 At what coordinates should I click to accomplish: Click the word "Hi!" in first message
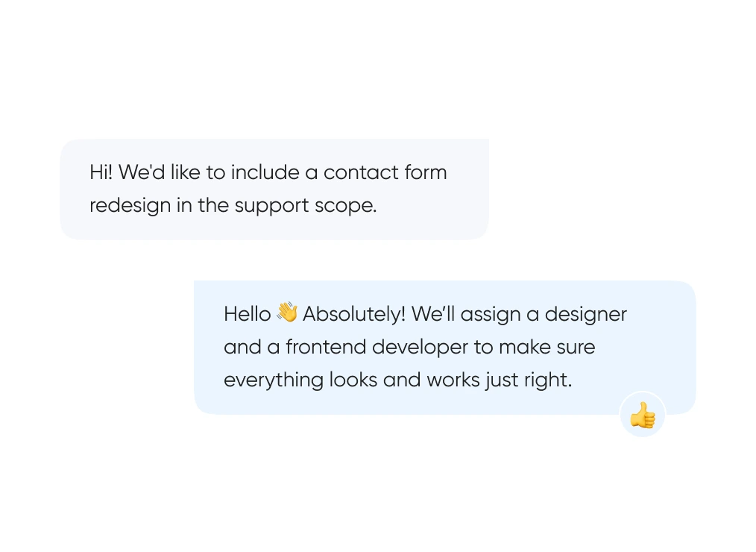pos(101,172)
